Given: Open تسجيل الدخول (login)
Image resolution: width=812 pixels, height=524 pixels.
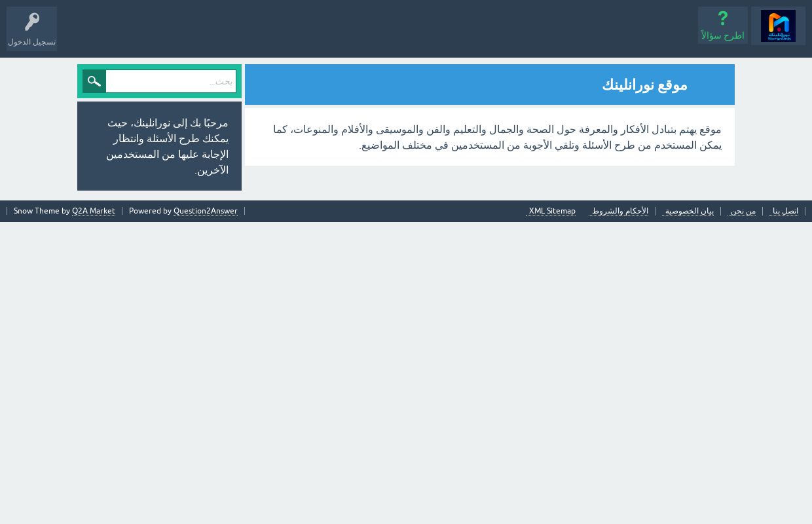Looking at the screenshot, I should point(31,42).
